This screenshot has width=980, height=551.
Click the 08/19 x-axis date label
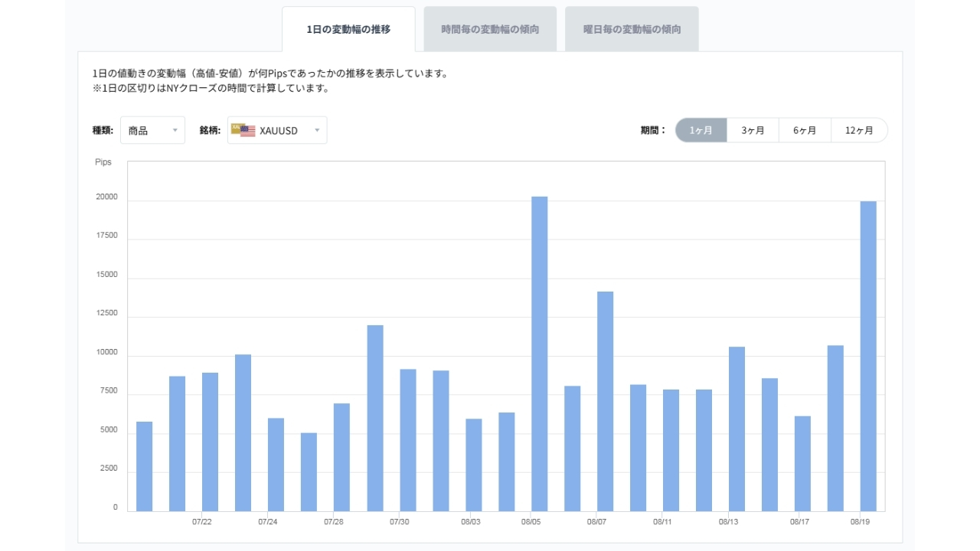pos(860,521)
